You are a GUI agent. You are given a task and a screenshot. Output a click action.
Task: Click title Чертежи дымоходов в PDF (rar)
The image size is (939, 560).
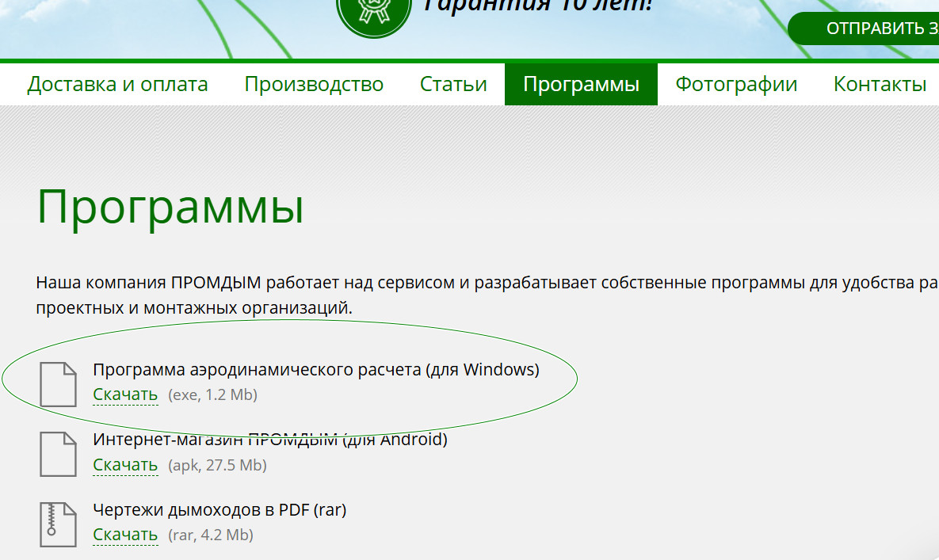point(219,510)
